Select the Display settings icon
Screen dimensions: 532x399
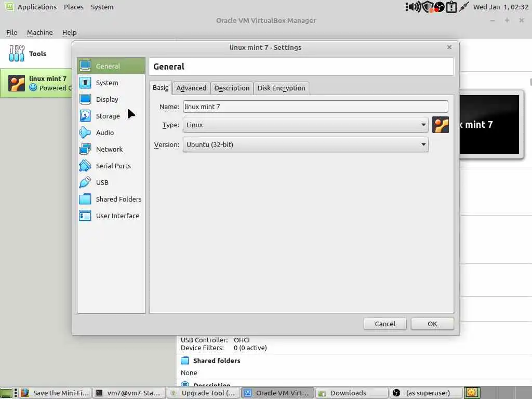pos(85,99)
